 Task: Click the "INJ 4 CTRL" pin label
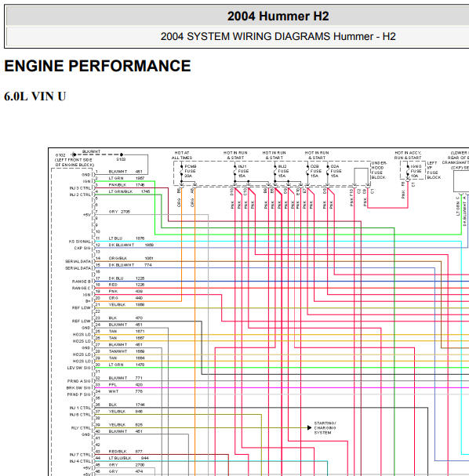pyautogui.click(x=80, y=461)
